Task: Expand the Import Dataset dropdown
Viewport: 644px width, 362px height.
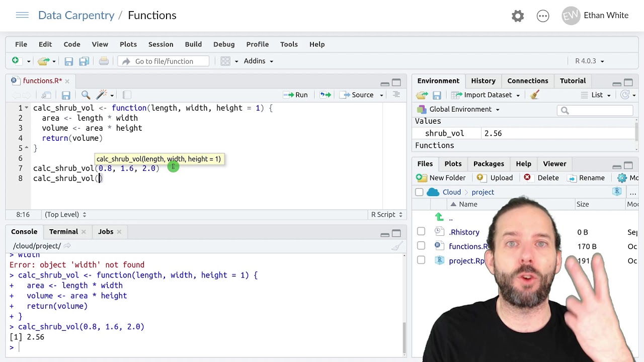Action: pyautogui.click(x=486, y=95)
